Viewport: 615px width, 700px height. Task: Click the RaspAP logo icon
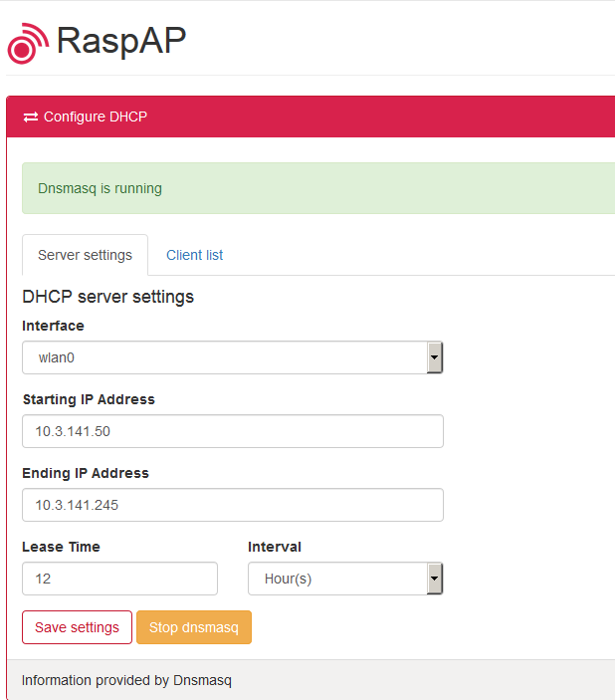click(x=28, y=43)
